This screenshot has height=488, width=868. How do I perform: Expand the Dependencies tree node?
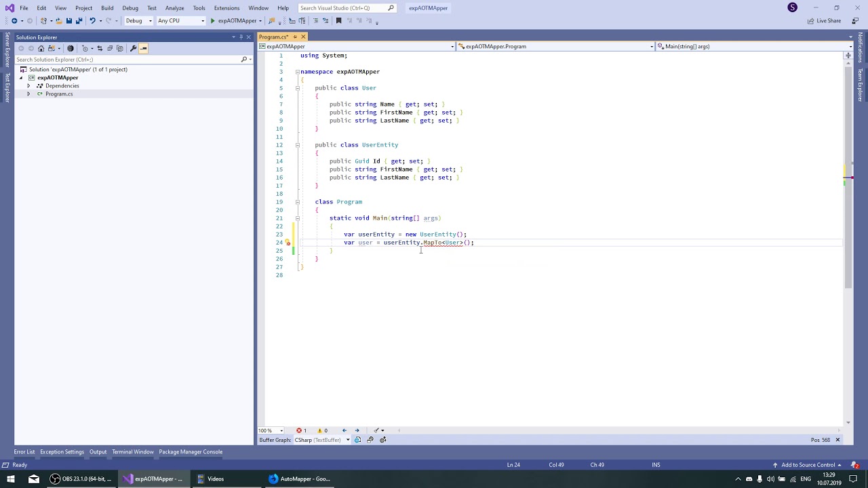click(x=28, y=86)
